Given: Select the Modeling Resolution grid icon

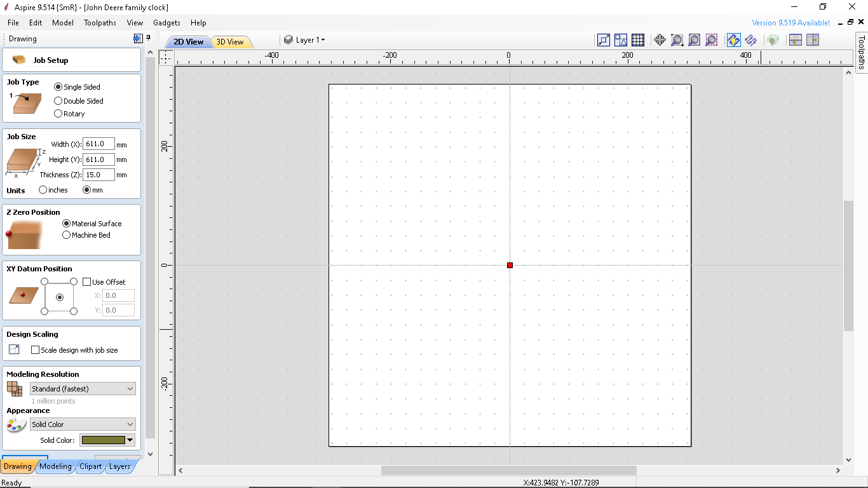Looking at the screenshot, I should 13,388.
